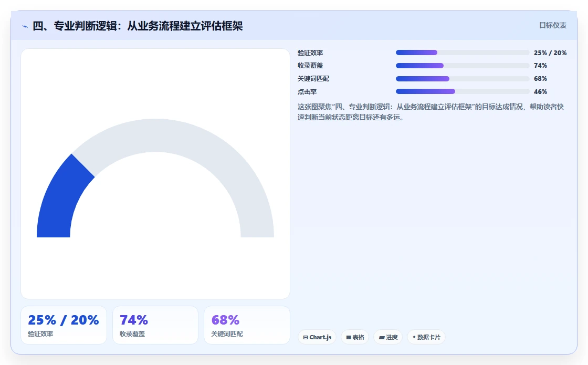Screen dimensions: 588x365
Task: Click the 验证效率 progress bar
Action: point(463,53)
